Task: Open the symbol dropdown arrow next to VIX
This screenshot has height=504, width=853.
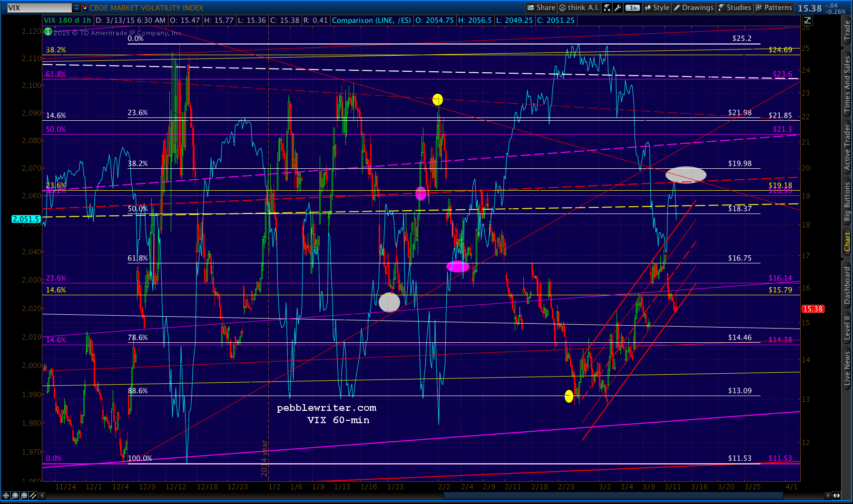Action: pyautogui.click(x=77, y=8)
